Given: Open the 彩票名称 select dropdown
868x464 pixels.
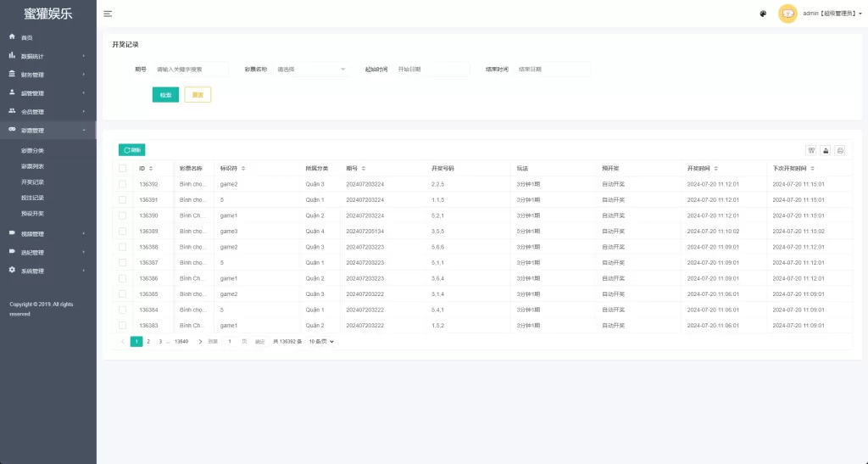Looking at the screenshot, I should [311, 70].
